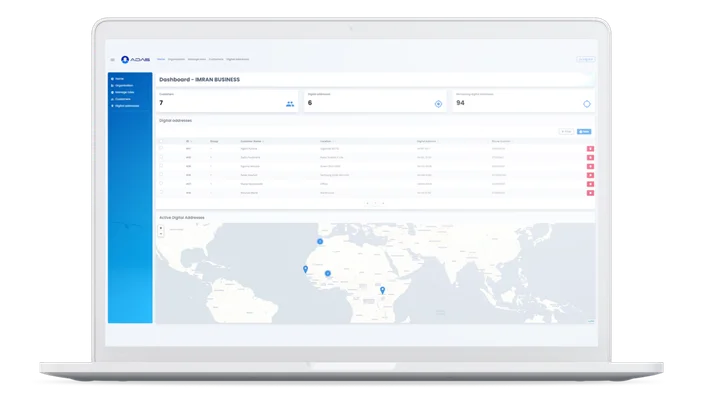The image size is (704, 398).
Task: Delete the last table row via red button
Action: pos(590,193)
